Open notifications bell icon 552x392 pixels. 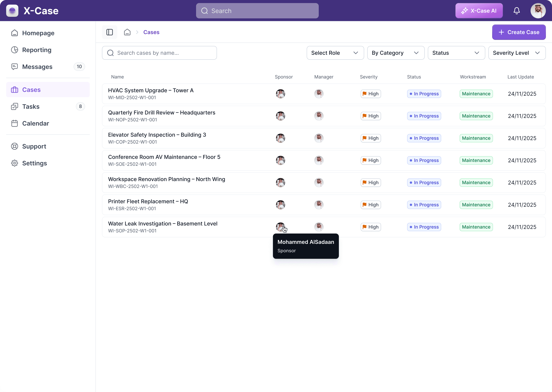[x=517, y=11]
